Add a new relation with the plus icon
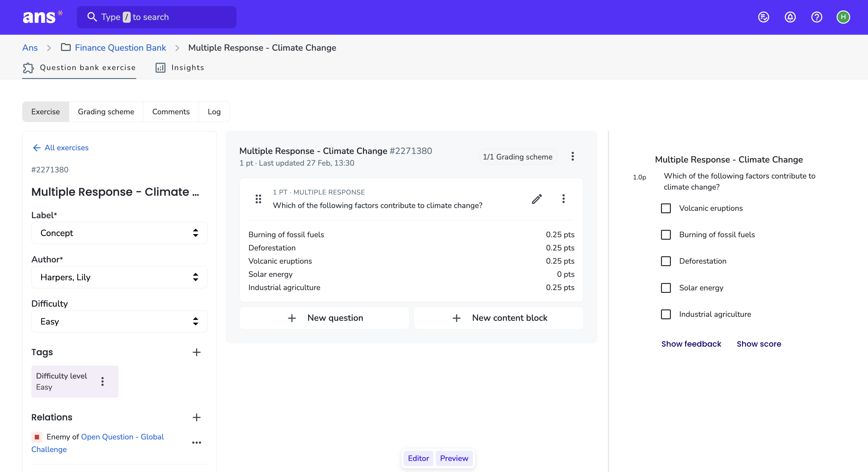 (197, 418)
